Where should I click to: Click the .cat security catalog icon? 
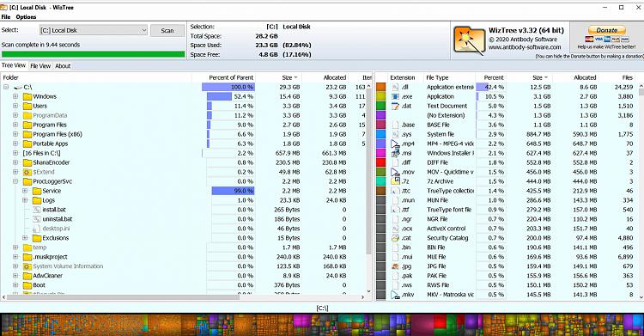pos(395,238)
